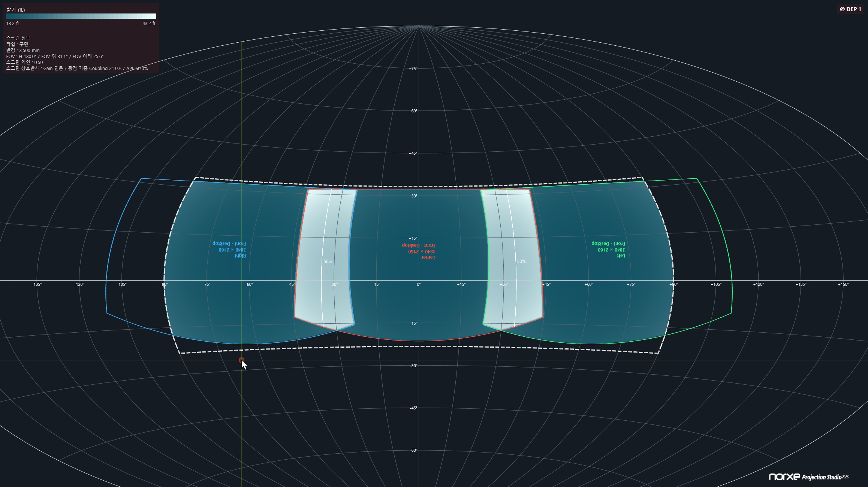The image size is (868, 487).
Task: Click the @ DEP 1 badge
Action: coord(850,9)
